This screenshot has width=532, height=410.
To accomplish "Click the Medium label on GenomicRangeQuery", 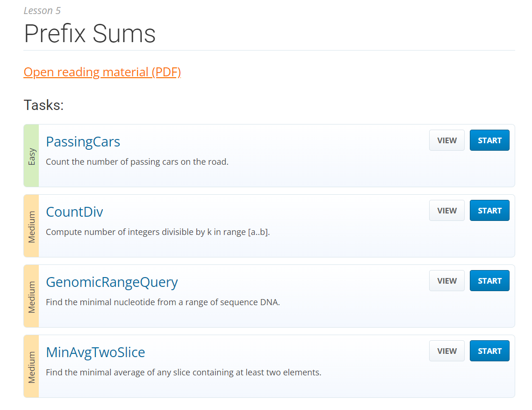I will pos(31,296).
